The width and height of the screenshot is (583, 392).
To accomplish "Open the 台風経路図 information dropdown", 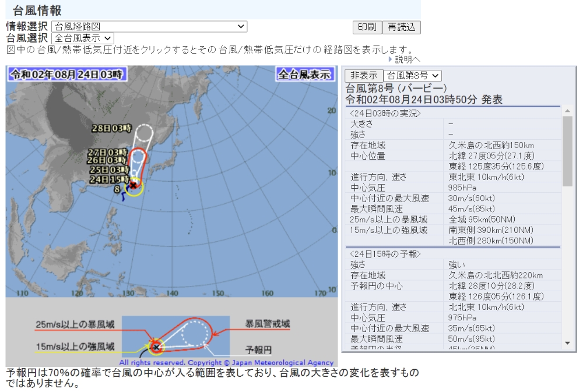I will coord(149,26).
